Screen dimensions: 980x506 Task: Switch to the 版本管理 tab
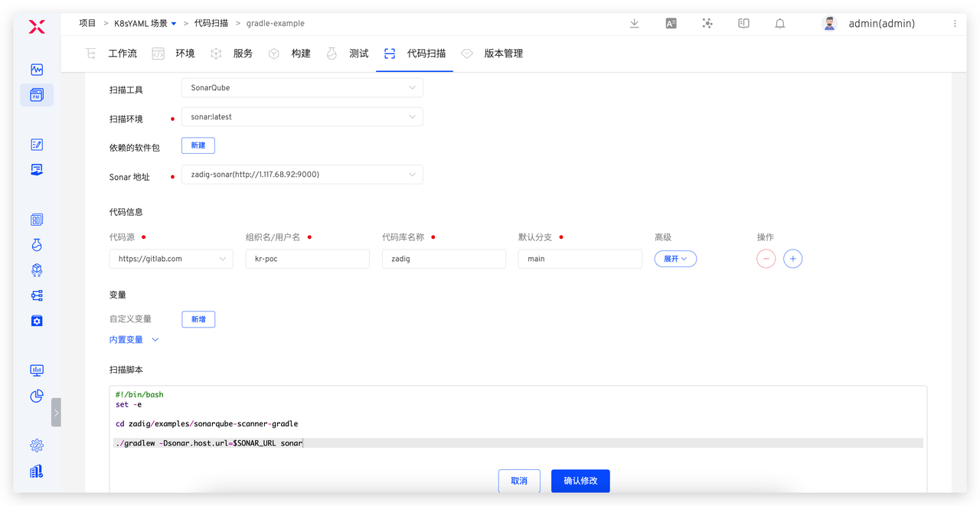[503, 54]
